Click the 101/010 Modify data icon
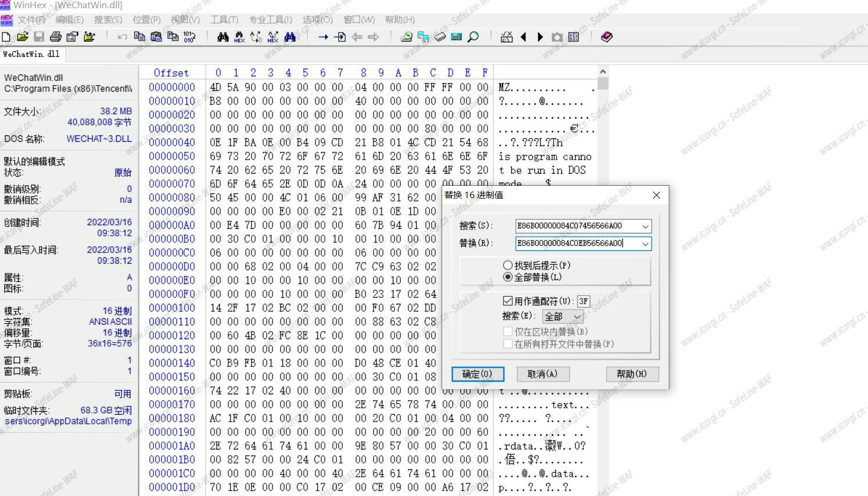This screenshot has width=868, height=496. pos(189,37)
